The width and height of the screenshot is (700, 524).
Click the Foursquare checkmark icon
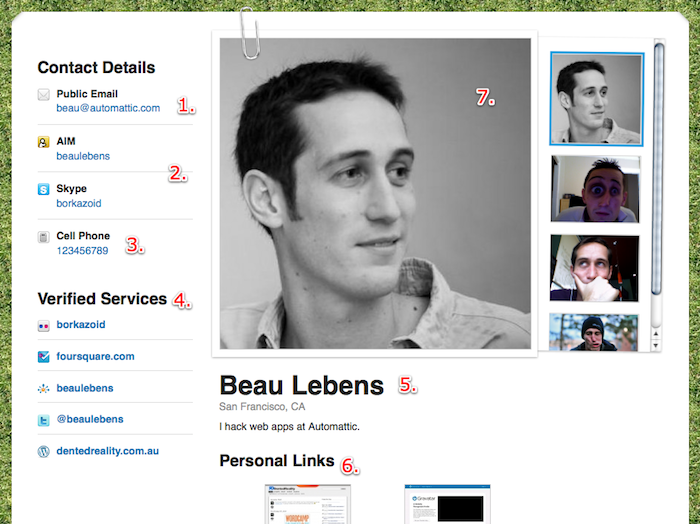tap(43, 357)
